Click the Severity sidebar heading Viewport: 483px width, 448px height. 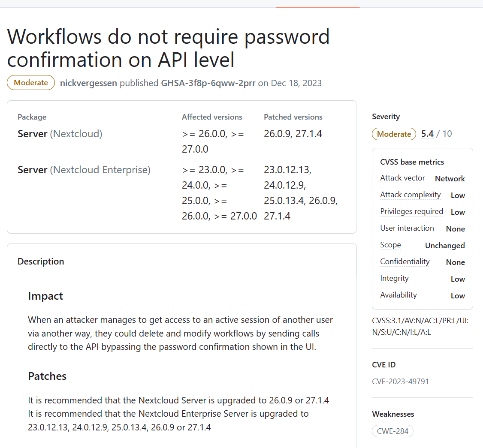(x=386, y=117)
